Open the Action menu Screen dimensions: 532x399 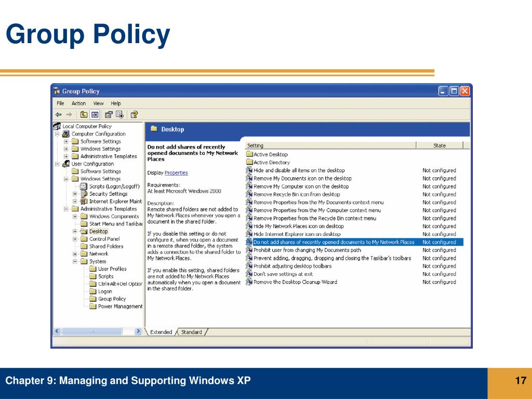point(78,103)
